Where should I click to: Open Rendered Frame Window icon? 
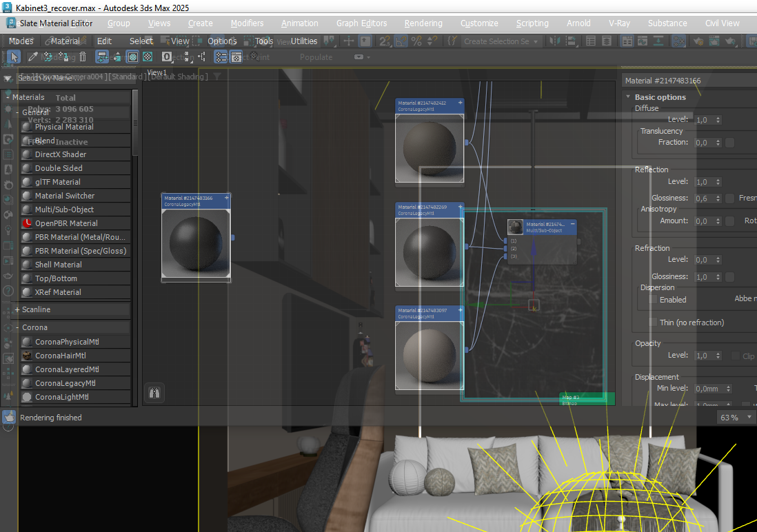point(714,41)
